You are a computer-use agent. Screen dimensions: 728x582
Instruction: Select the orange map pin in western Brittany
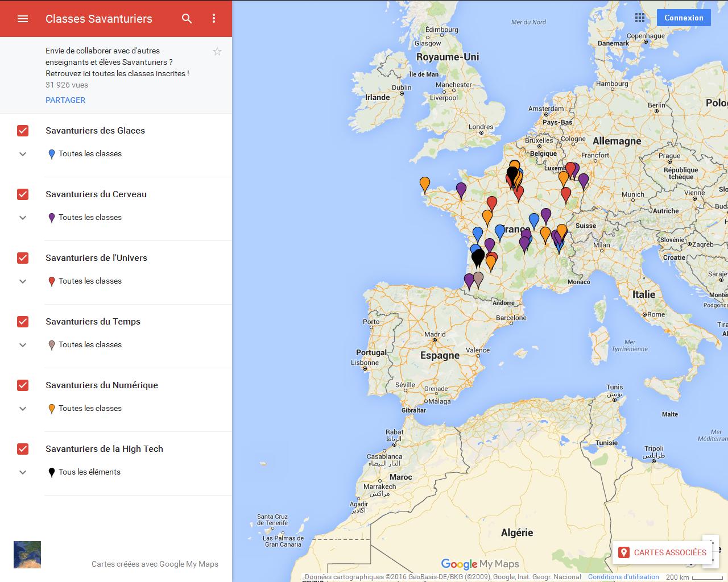pos(425,185)
